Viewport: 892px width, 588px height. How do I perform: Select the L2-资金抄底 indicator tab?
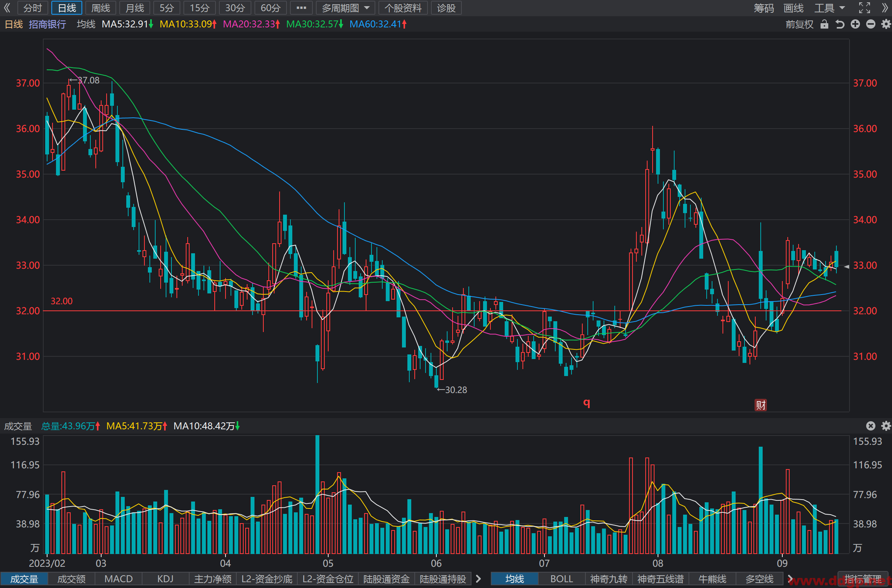pos(267,579)
